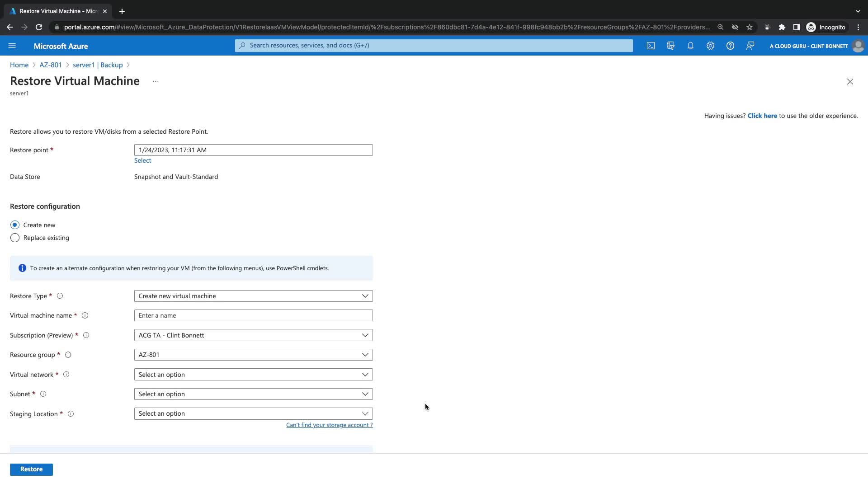Viewport: 868px width, 488px height.
Task: Open Can't find your storage account link
Action: pyautogui.click(x=329, y=425)
